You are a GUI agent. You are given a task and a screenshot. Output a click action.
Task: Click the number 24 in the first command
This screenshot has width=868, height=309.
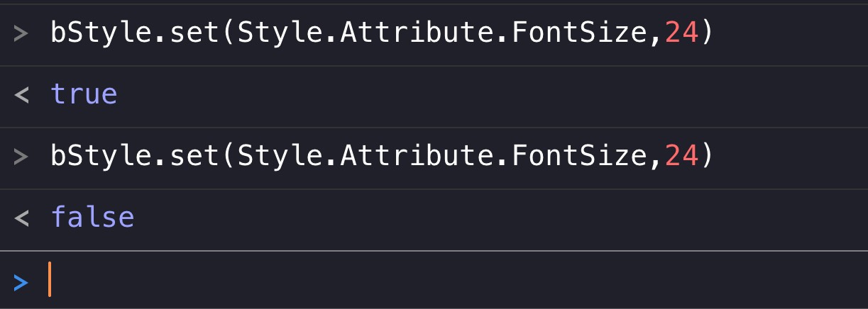[683, 33]
